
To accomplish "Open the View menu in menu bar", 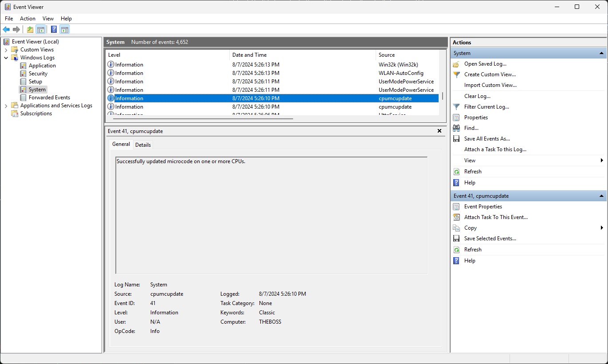I will 48,19.
